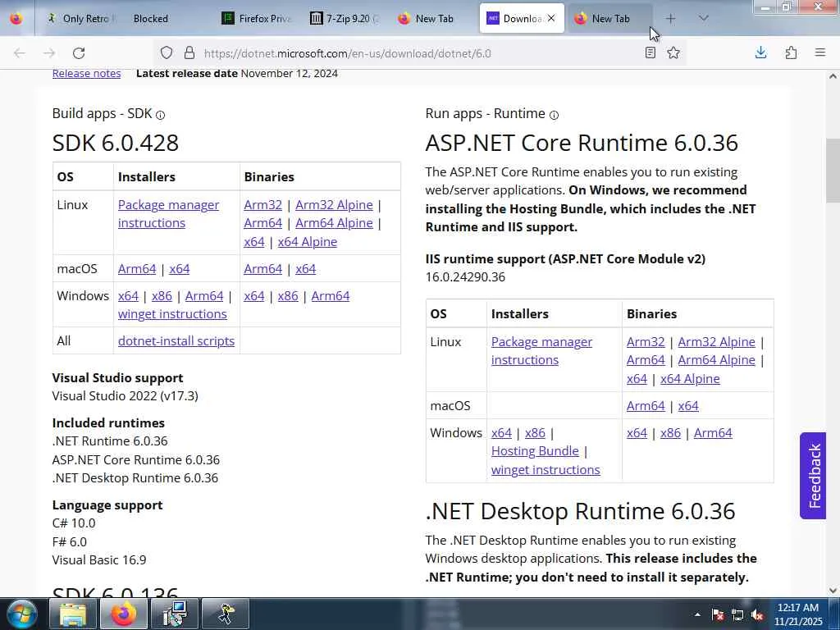This screenshot has height=630, width=840.
Task: Click the taskbar clock and date
Action: coord(798,614)
